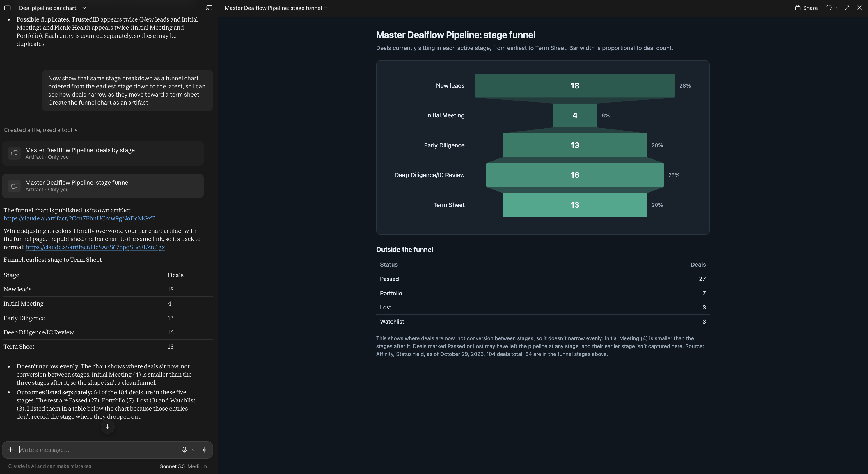Open the Deal pipeline bar chart title dropdown
The width and height of the screenshot is (868, 474).
pyautogui.click(x=84, y=8)
